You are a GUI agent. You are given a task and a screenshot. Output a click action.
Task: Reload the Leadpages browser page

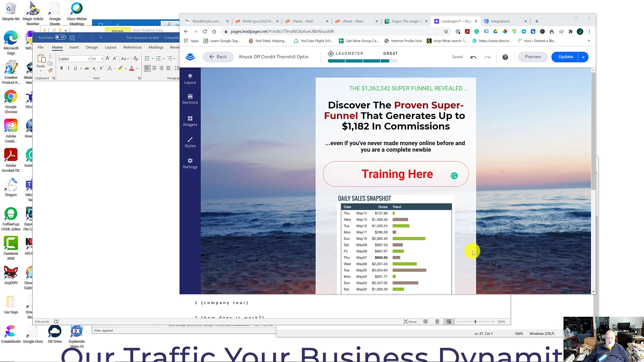click(x=205, y=32)
